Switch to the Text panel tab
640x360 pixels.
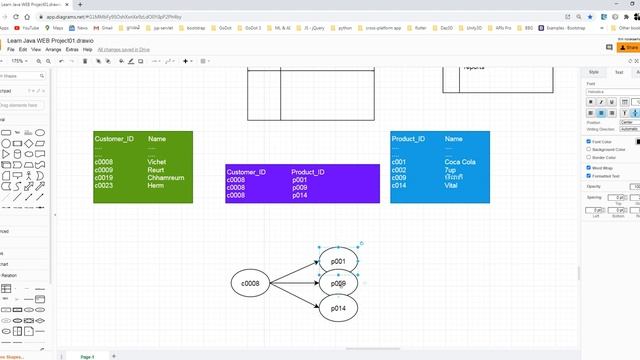(x=619, y=72)
